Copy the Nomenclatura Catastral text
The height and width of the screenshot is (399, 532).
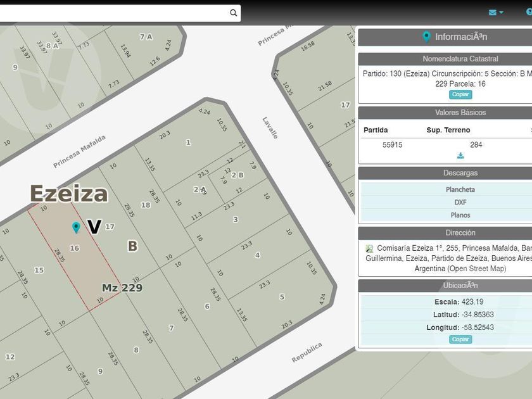click(460, 94)
